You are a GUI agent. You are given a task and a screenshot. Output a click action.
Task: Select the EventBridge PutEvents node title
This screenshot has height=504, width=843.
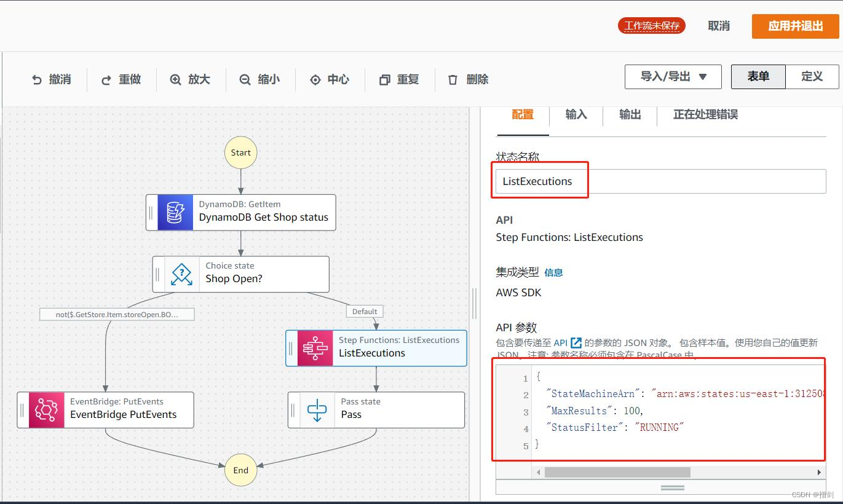coord(124,415)
